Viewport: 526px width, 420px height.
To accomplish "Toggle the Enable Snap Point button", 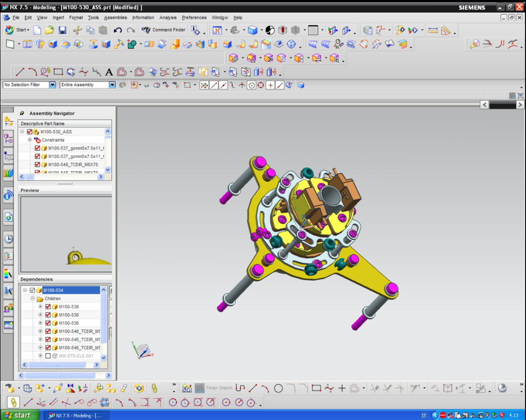I will (x=204, y=86).
